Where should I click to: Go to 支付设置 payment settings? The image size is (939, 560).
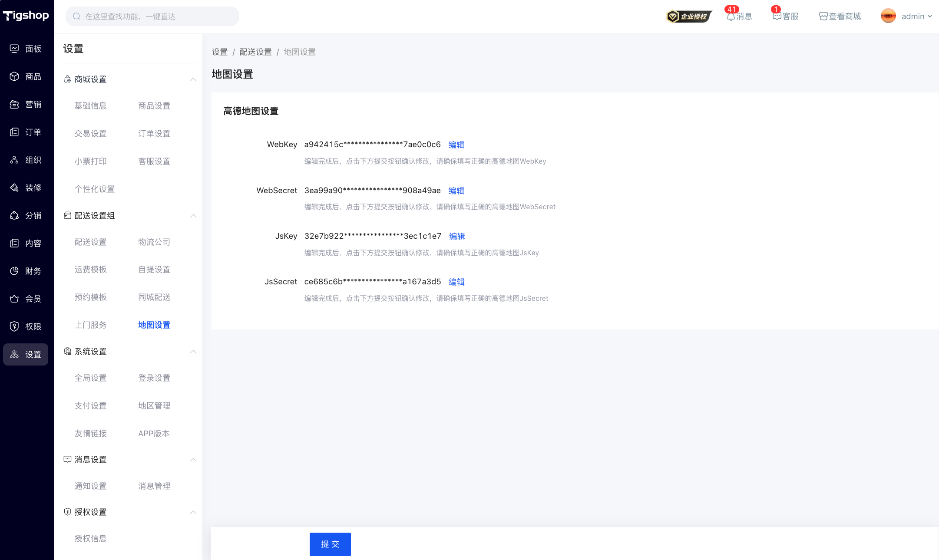[x=90, y=405]
